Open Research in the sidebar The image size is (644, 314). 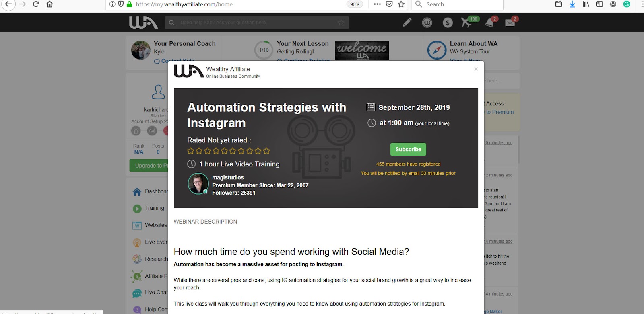(x=150, y=259)
